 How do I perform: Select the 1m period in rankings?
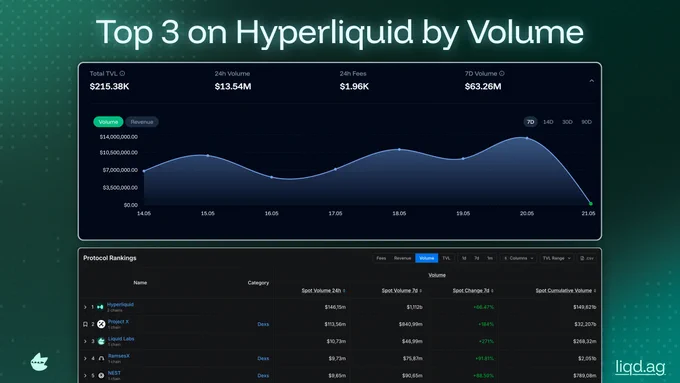coord(490,258)
